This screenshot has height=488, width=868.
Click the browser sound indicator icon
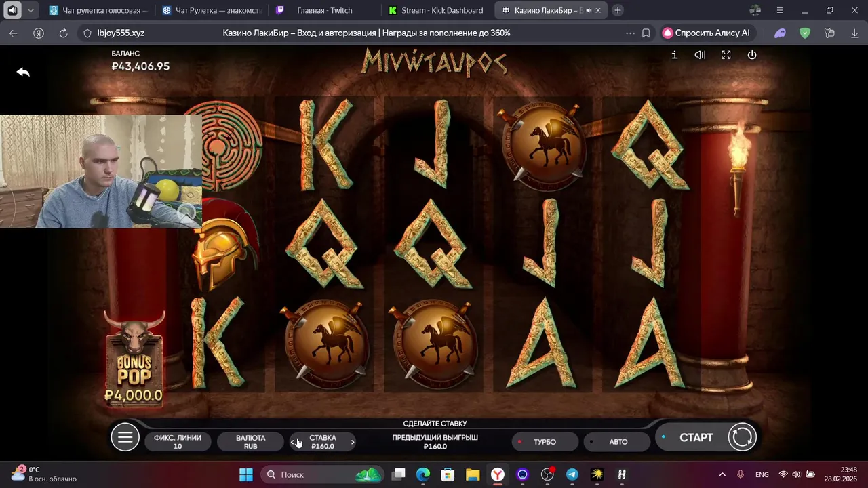pos(12,10)
